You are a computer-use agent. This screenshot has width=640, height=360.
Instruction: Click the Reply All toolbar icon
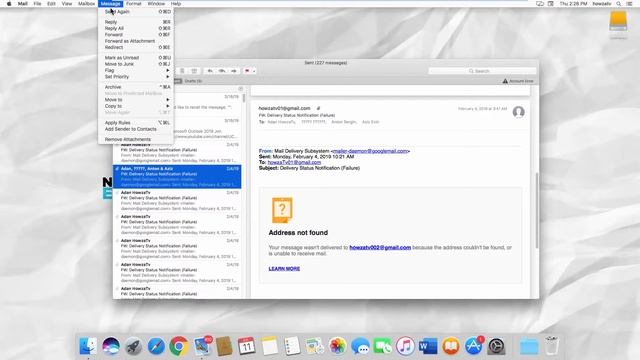[222, 71]
